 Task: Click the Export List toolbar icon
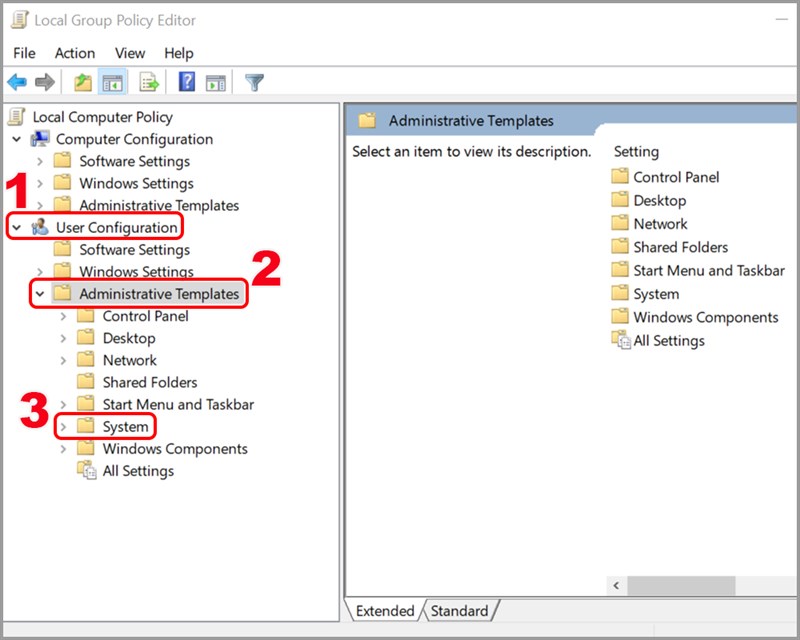(150, 83)
